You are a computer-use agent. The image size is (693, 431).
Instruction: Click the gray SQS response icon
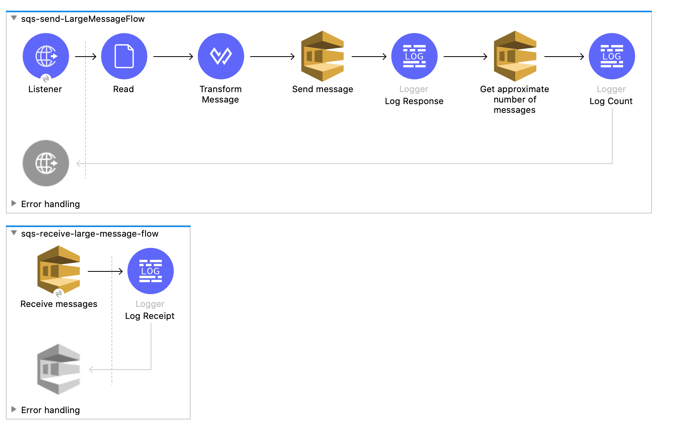click(x=58, y=369)
